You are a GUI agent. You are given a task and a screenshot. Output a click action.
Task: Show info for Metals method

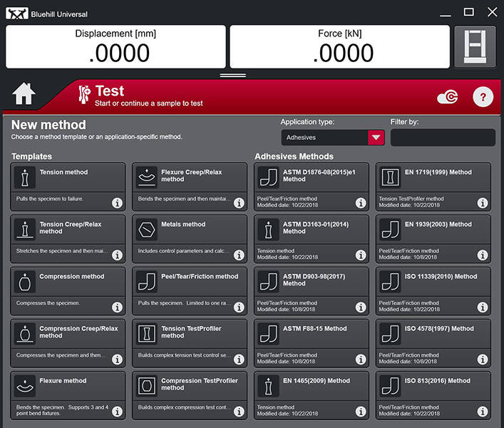pos(239,255)
